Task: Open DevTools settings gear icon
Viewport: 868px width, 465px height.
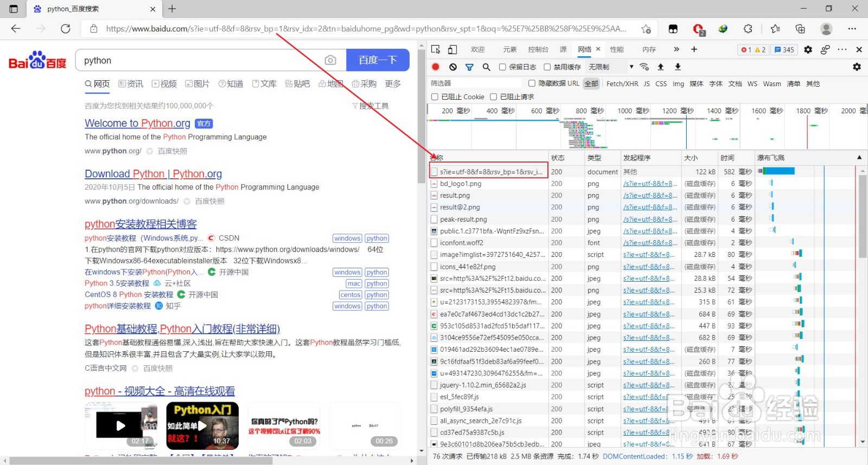Action: click(x=808, y=49)
